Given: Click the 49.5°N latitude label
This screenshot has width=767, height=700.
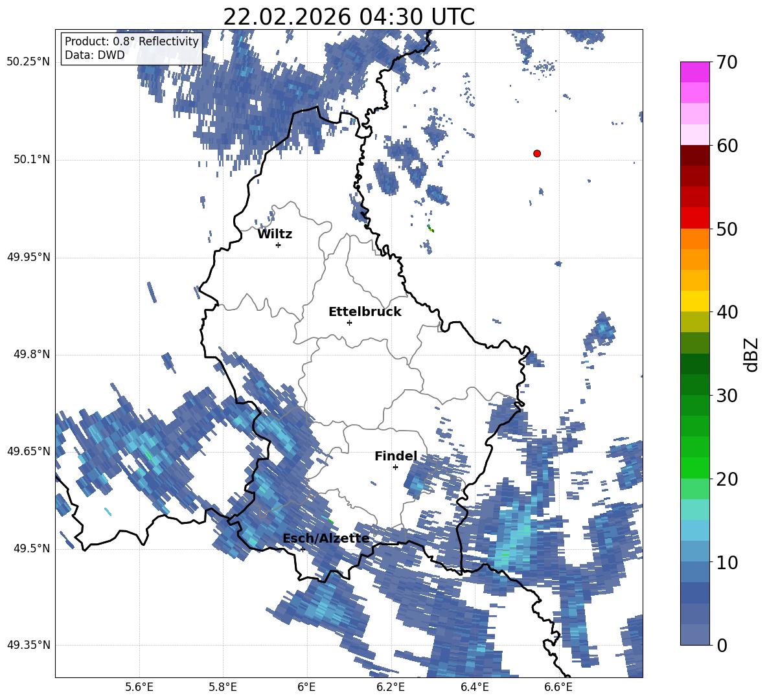Looking at the screenshot, I should pyautogui.click(x=32, y=548).
